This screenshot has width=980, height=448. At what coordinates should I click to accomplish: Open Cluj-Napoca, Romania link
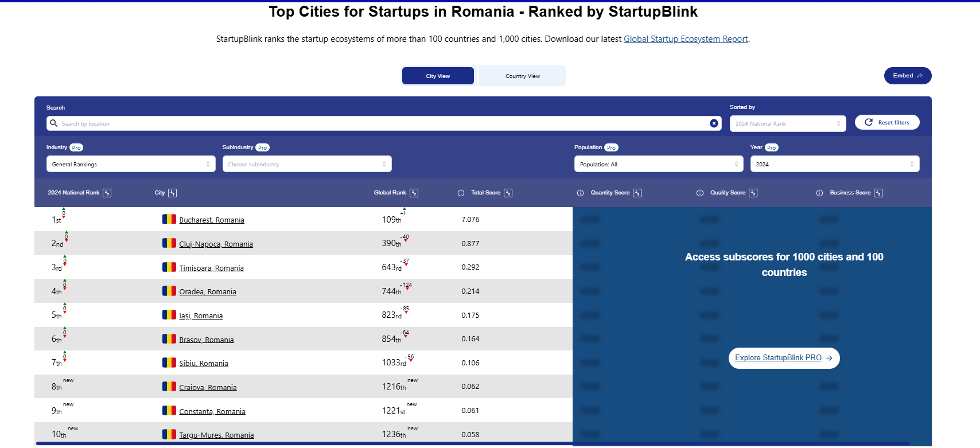click(216, 244)
